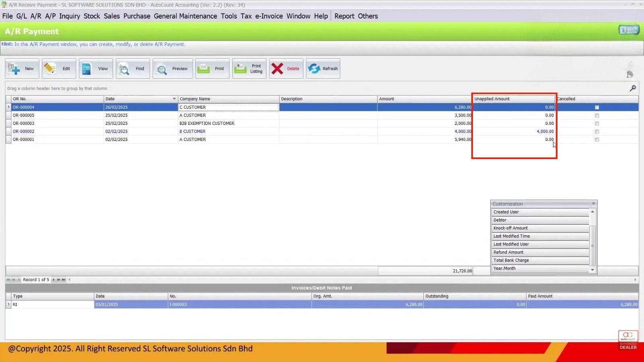The width and height of the screenshot is (644, 362).
Task: Select row OR-000002 B CUSTOMER
Action: pos(322,131)
